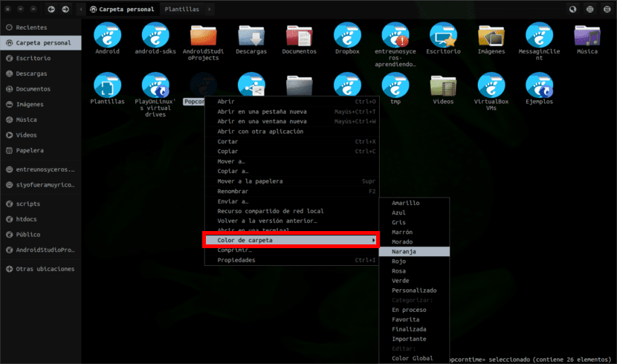Viewport: 617px width, 364px height.
Task: Open the VirtualBox VMs folder
Action: click(491, 85)
